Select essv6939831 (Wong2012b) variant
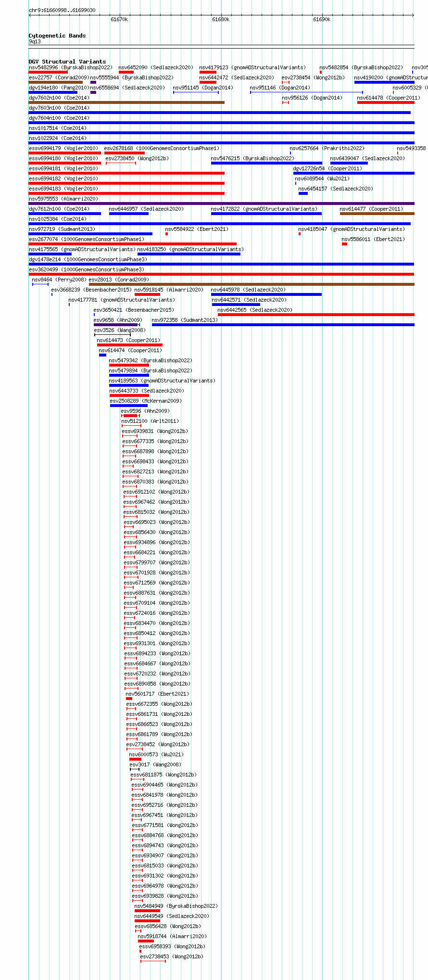 click(x=155, y=432)
